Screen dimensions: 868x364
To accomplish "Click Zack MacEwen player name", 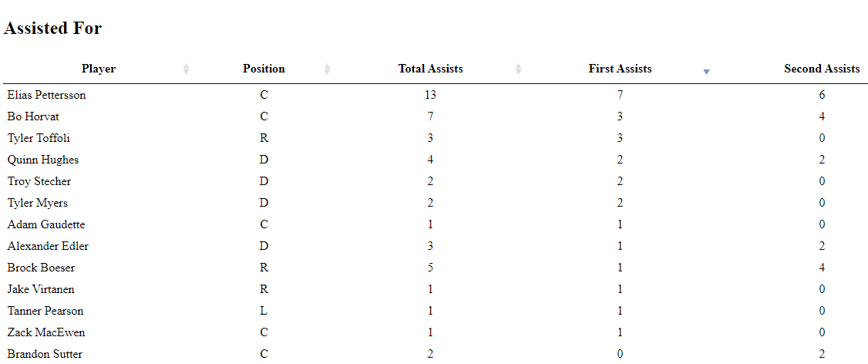I will click(46, 332).
